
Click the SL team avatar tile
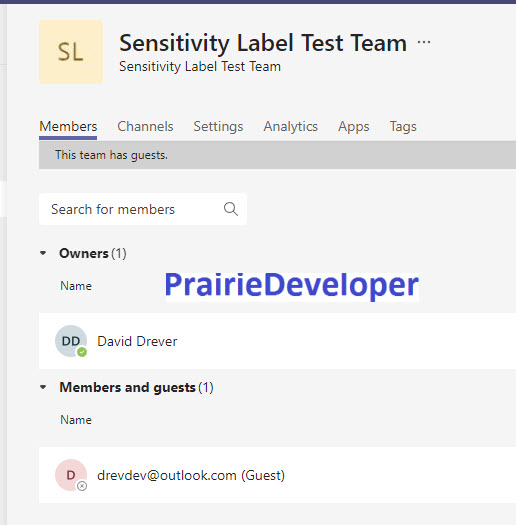pos(71,52)
